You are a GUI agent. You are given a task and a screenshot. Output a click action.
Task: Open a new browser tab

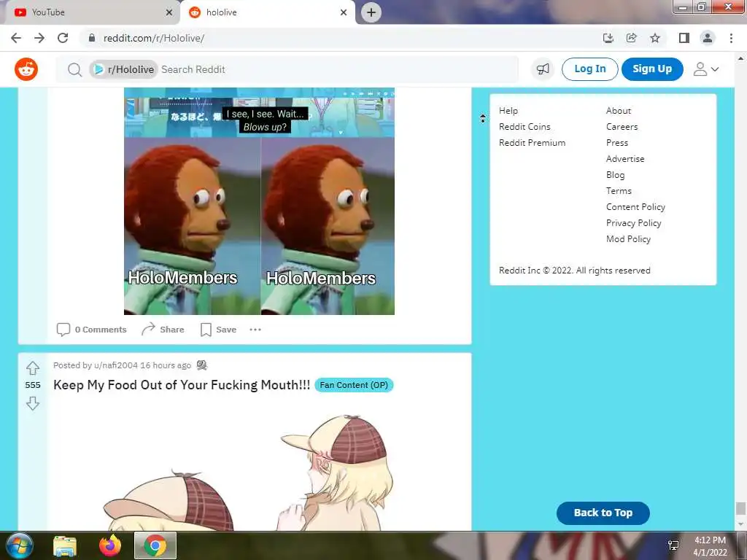(x=371, y=12)
